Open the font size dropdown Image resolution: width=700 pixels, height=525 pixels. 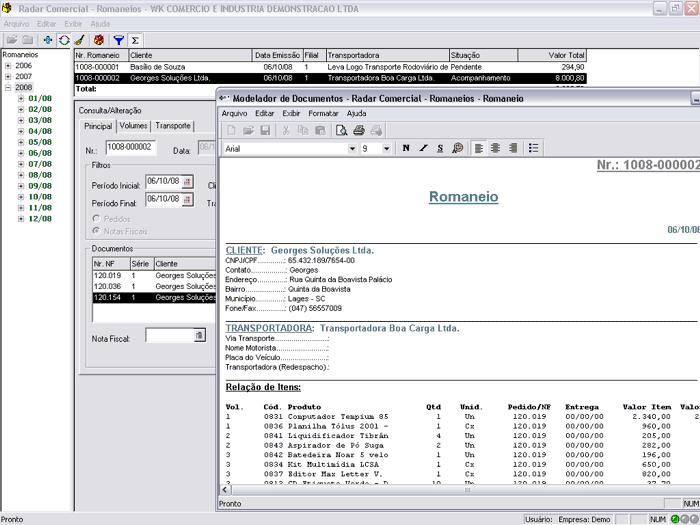coord(387,148)
